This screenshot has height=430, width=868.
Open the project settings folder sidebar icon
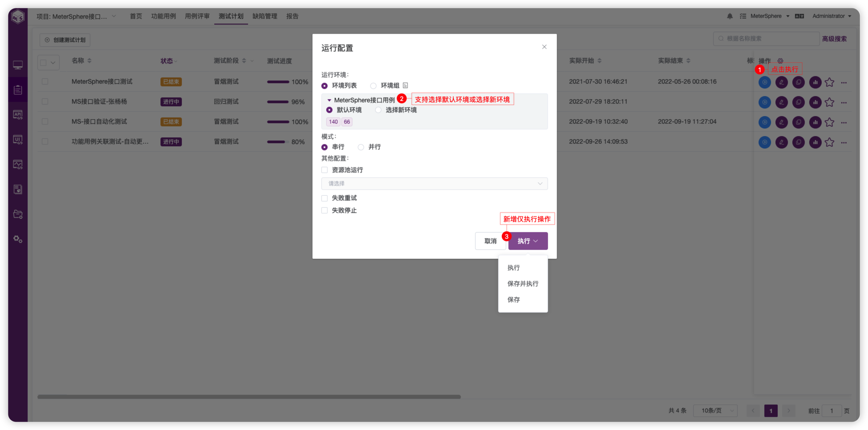pyautogui.click(x=18, y=214)
